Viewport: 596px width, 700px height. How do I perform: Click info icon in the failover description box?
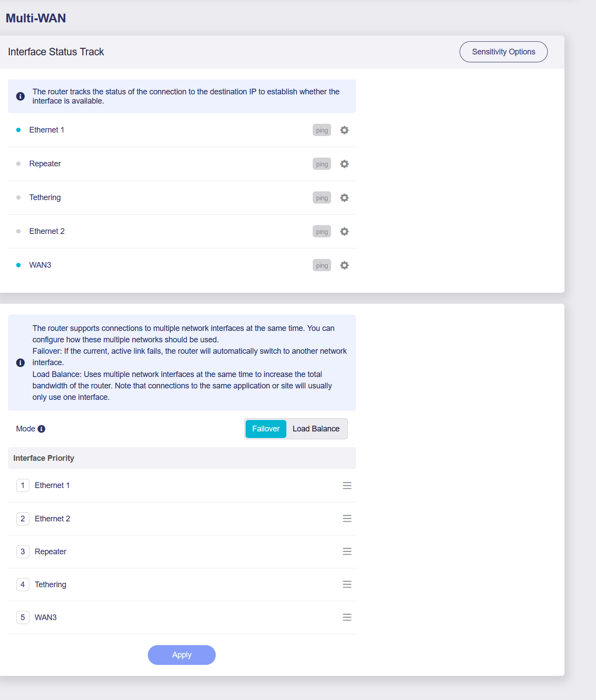[x=20, y=363]
